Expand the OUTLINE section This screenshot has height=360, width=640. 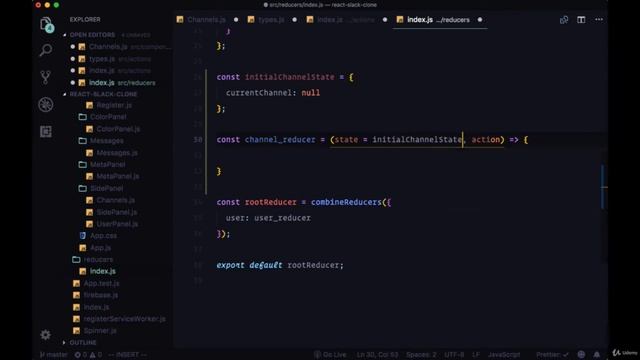[x=83, y=342]
